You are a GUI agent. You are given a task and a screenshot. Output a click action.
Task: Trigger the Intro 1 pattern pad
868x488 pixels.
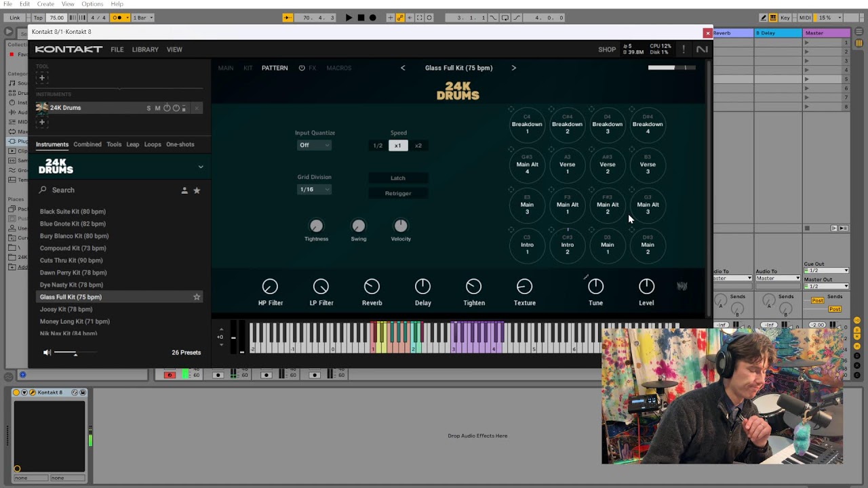coord(527,245)
